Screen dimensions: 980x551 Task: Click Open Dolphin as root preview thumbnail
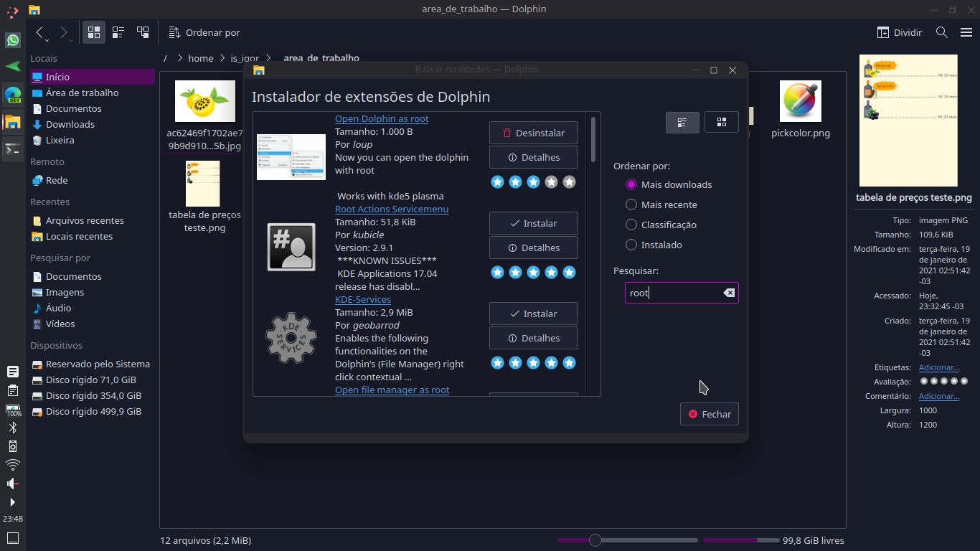[x=291, y=156]
